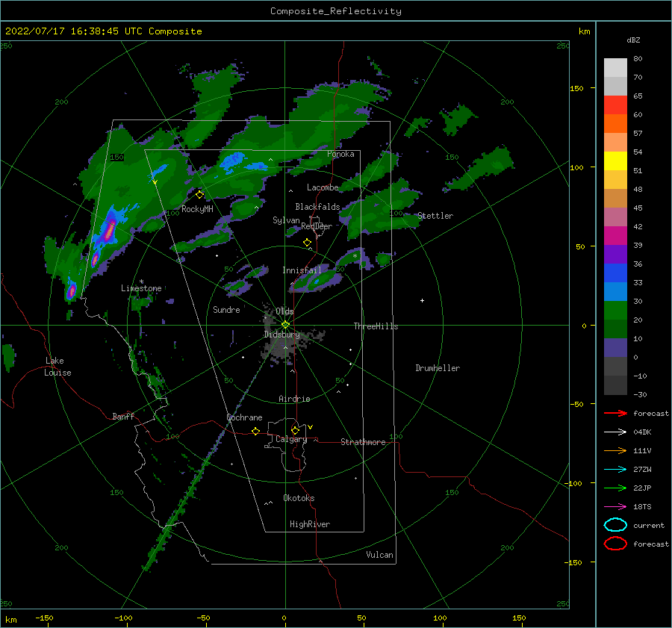672x628 pixels.
Task: Click the light gray 70-80 dBZ swatch
Action: coord(615,68)
